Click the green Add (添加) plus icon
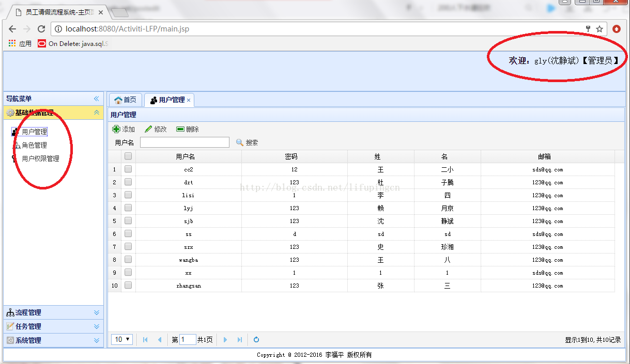The image size is (630, 364). point(116,129)
